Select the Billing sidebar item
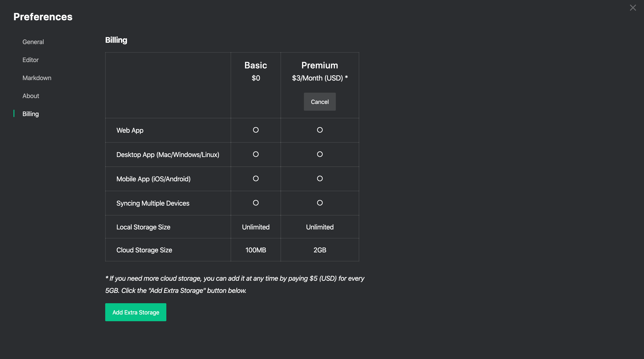Viewport: 644px width, 359px height. [31, 114]
